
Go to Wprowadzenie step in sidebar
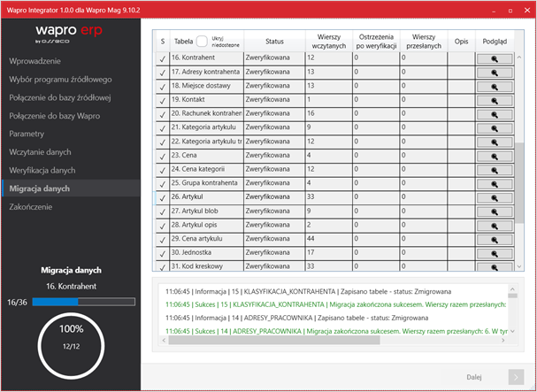tap(36, 62)
